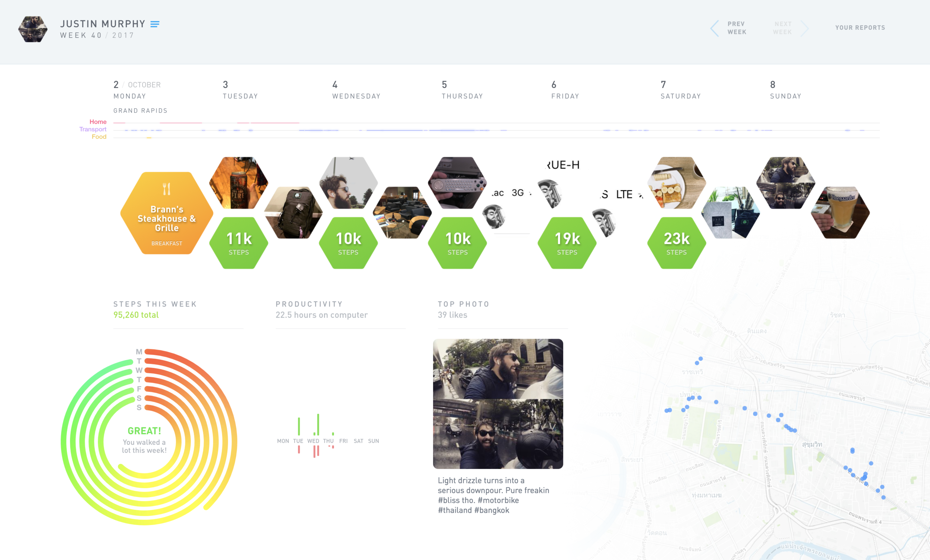Click the Transport timeline label
This screenshot has width=930, height=560.
pyautogui.click(x=93, y=129)
